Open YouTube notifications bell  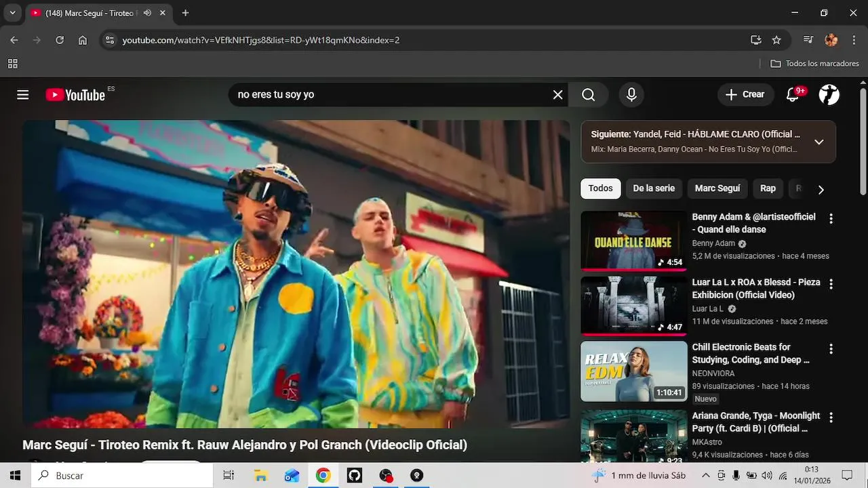point(793,95)
